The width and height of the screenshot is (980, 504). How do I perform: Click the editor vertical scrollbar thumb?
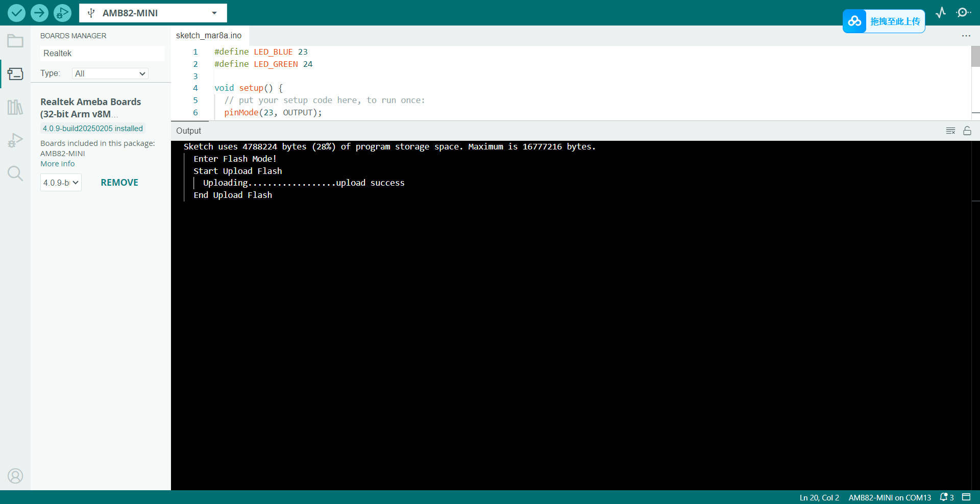click(975, 56)
